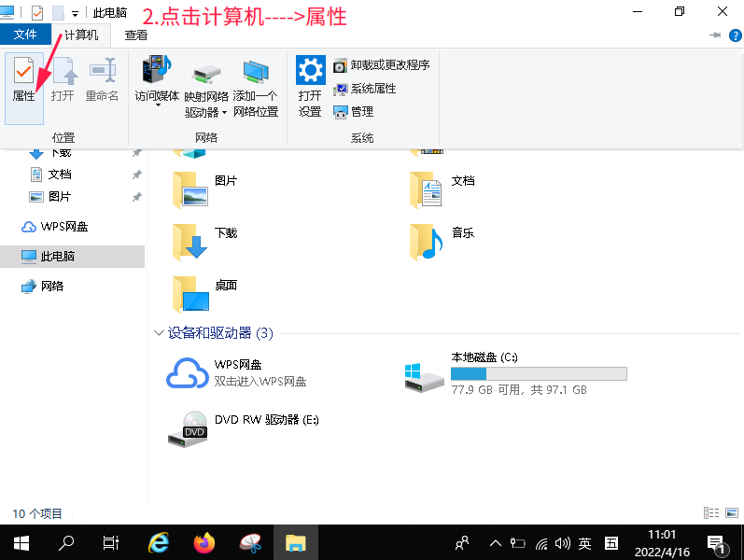Click the 本地磁盘 (C:) usage bar
744x560 pixels.
point(538,373)
